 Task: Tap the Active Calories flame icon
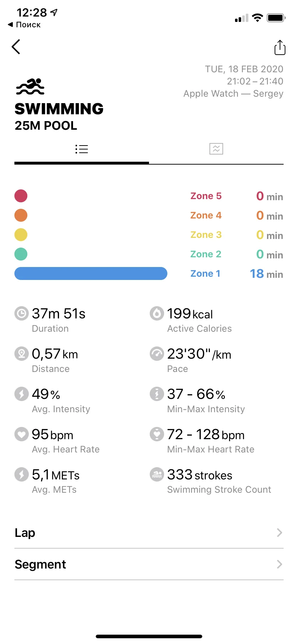(x=157, y=313)
